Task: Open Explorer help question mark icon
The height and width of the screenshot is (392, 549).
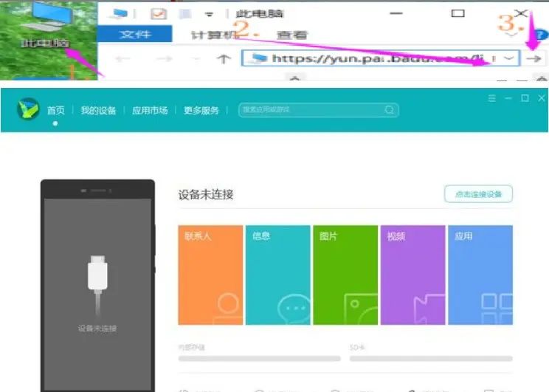Action: [x=541, y=35]
